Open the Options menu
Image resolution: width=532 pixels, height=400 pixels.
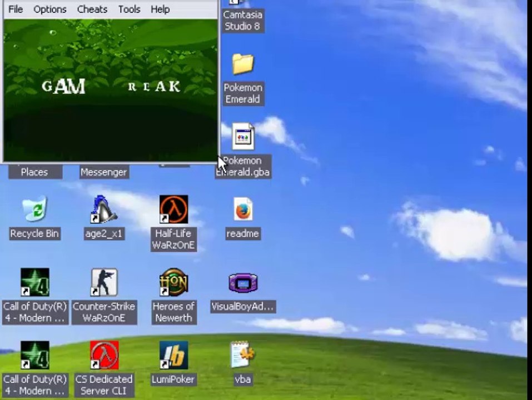[x=50, y=9]
